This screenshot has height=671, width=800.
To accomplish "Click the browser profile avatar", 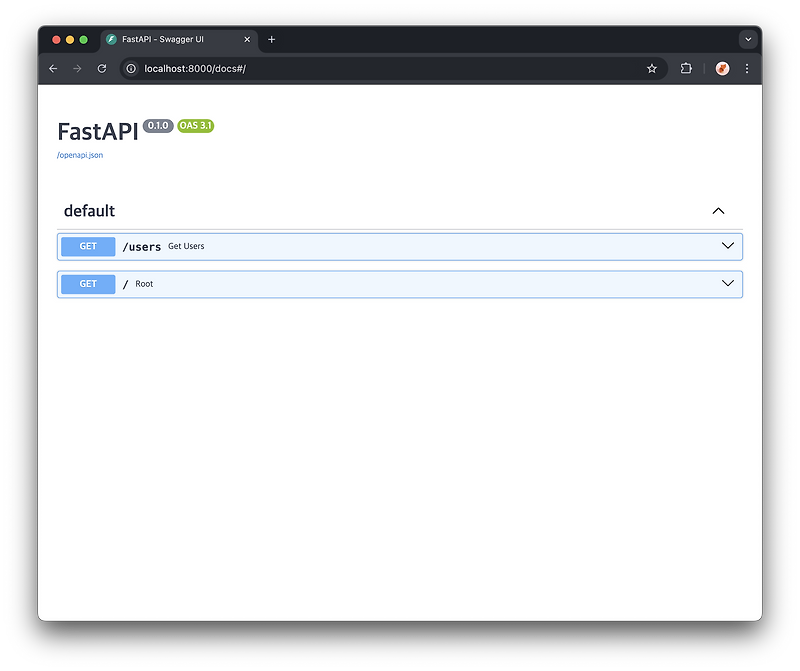I will [722, 69].
